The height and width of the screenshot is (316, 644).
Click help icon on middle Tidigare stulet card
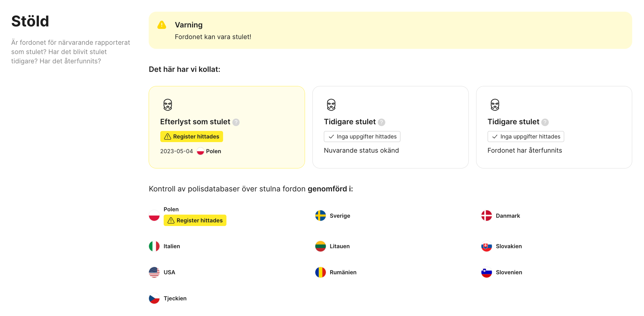pos(381,122)
